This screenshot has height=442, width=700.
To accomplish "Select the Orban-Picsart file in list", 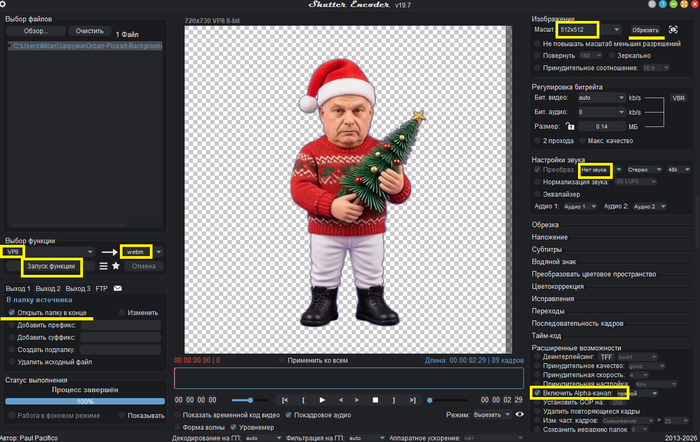I will coord(85,46).
